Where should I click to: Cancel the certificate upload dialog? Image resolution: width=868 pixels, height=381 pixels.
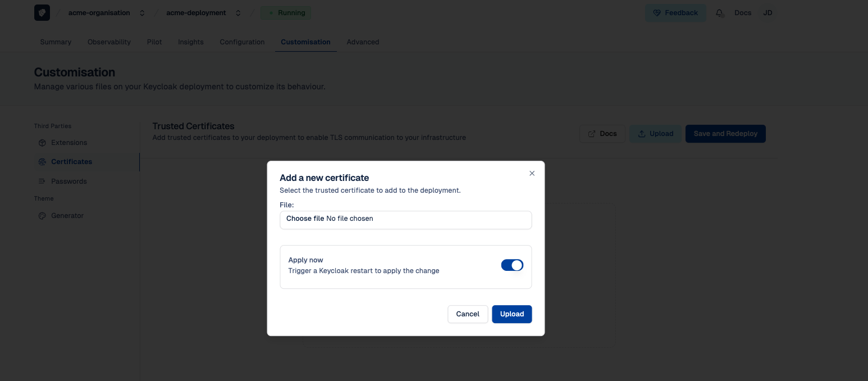[468, 314]
